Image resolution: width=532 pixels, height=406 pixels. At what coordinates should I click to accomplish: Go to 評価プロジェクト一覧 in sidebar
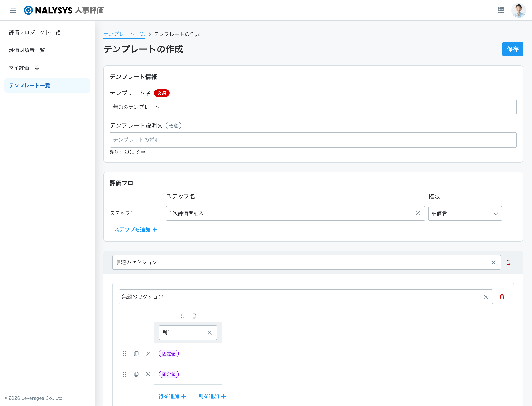[47, 32]
